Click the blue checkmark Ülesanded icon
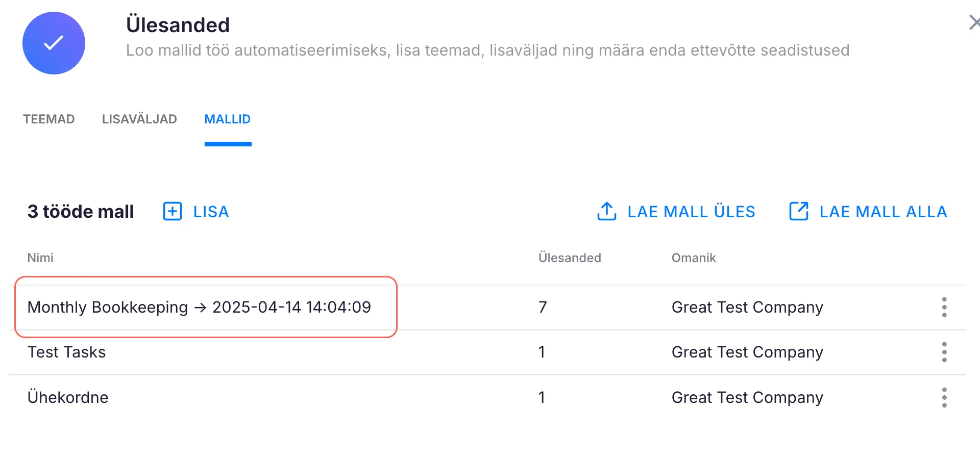980x459 pixels. pyautogui.click(x=54, y=43)
